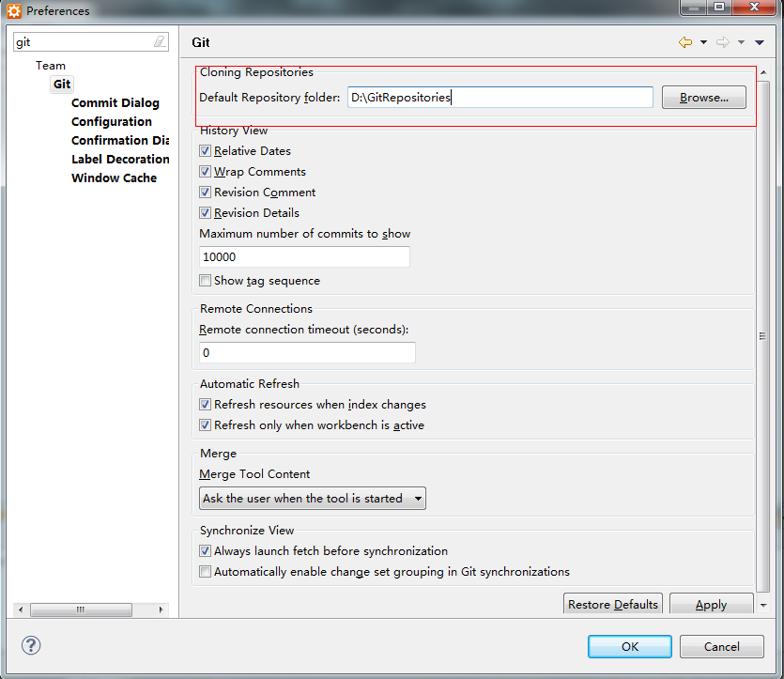The height and width of the screenshot is (679, 784).
Task: Clear the git filter text with eraser icon
Action: (x=160, y=41)
